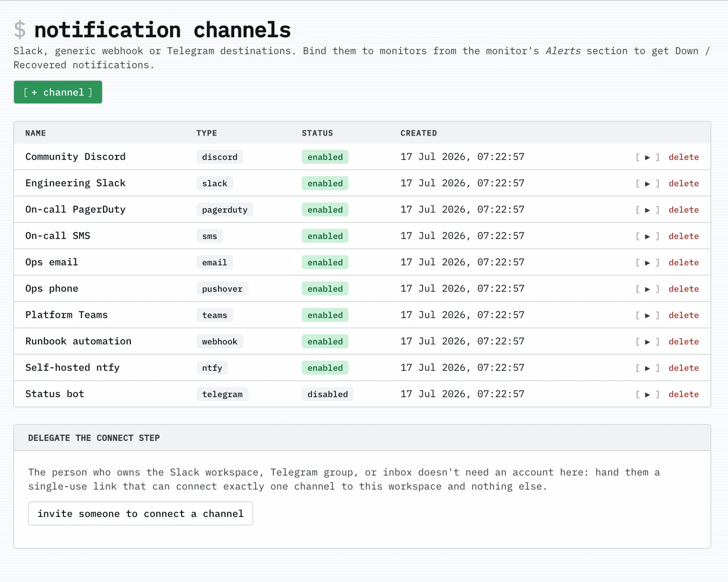Delete the Engineering Slack channel

[684, 184]
